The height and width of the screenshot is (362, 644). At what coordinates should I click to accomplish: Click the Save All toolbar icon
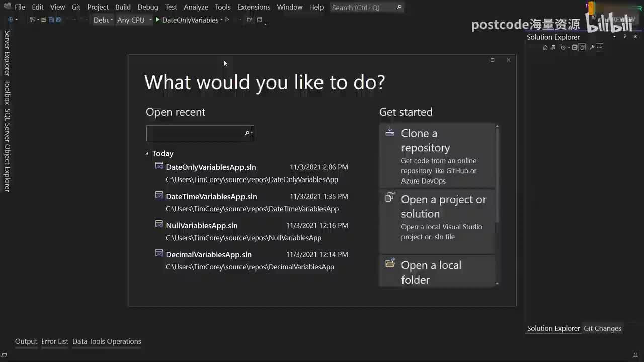click(58, 20)
